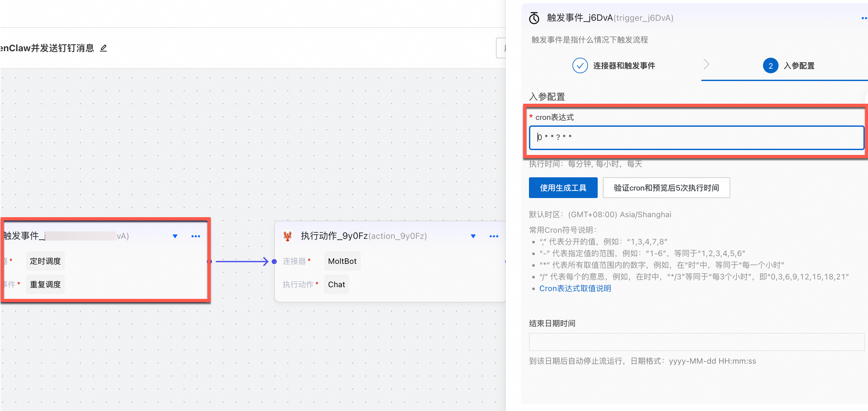
Task: Click the 结束日期时间 input field
Action: 696,342
